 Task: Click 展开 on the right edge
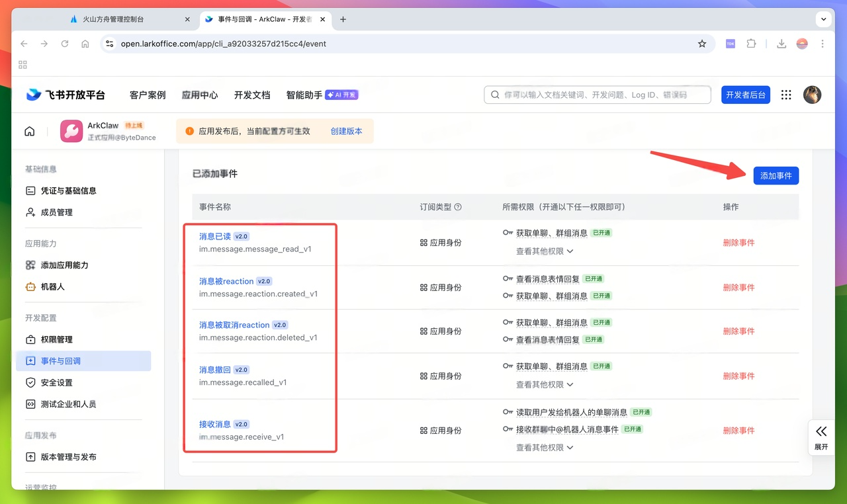click(821, 438)
